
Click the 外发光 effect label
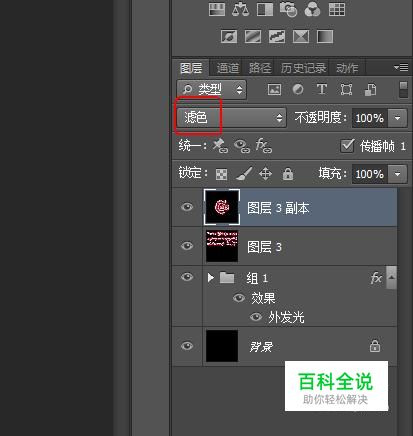[287, 317]
